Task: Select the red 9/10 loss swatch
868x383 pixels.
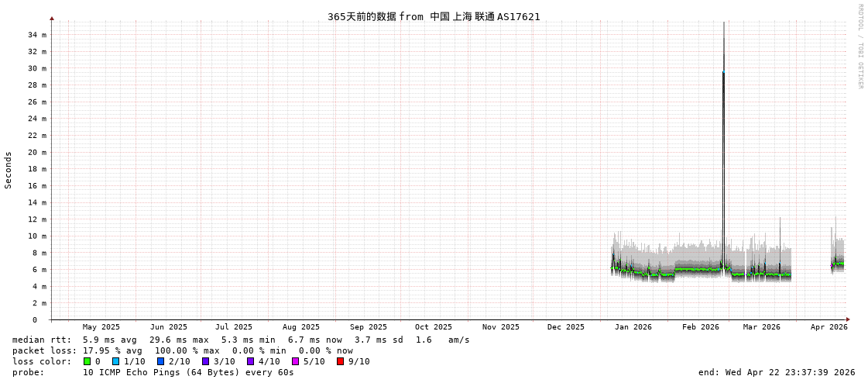Action: (x=340, y=361)
